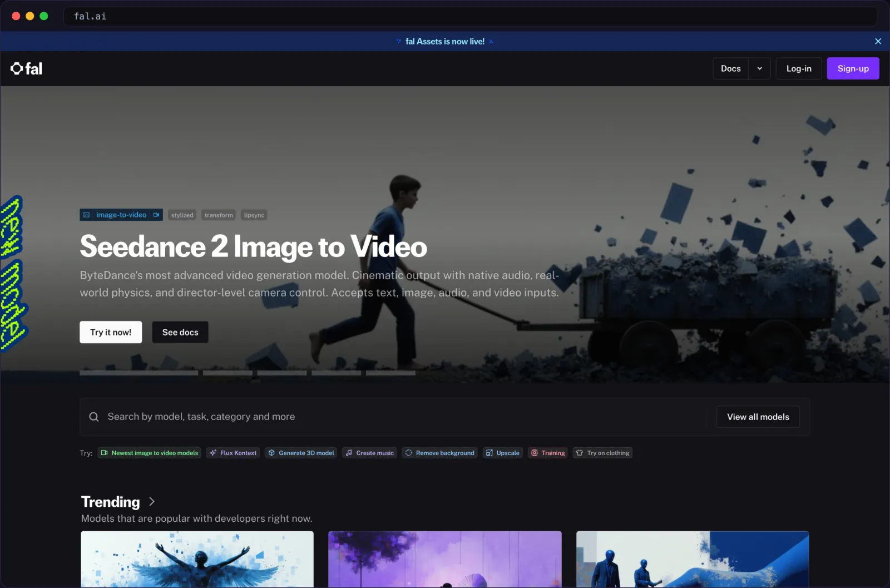Click the Seedance 2 Image to Video title
This screenshot has width=890, height=588.
pos(254,246)
